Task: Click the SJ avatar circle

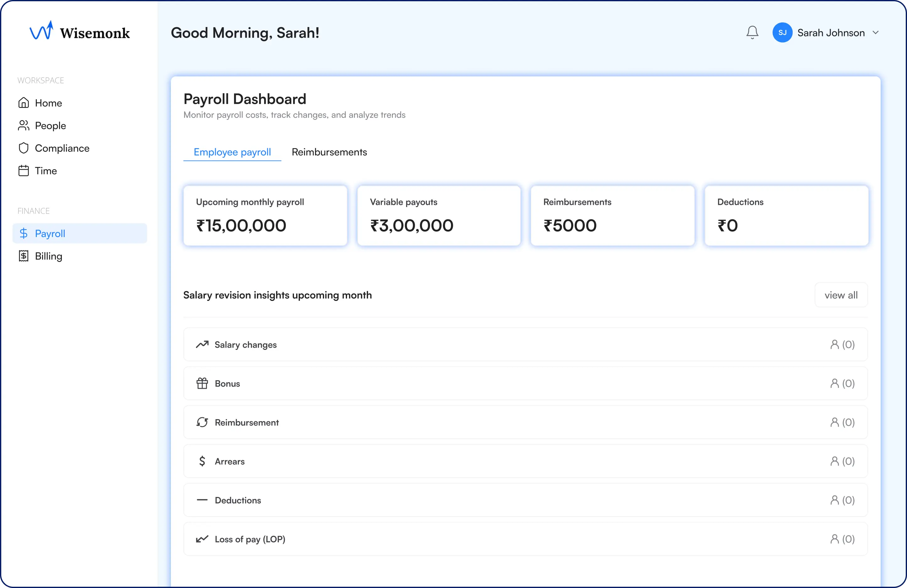Action: [782, 33]
